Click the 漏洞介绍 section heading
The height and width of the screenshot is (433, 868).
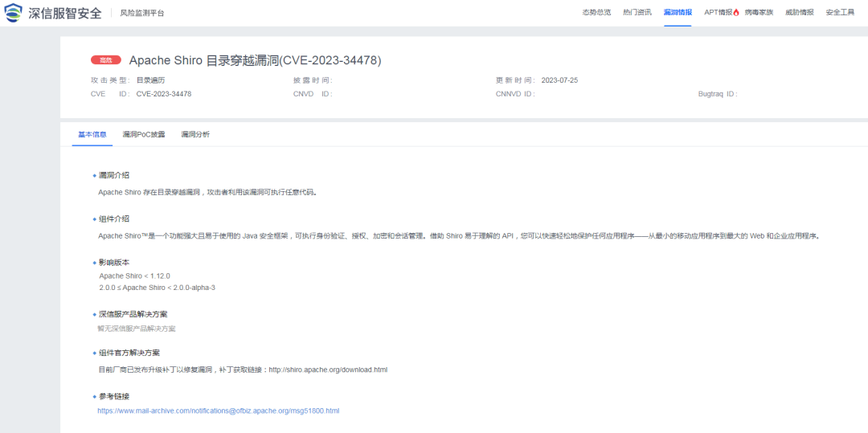coord(114,175)
